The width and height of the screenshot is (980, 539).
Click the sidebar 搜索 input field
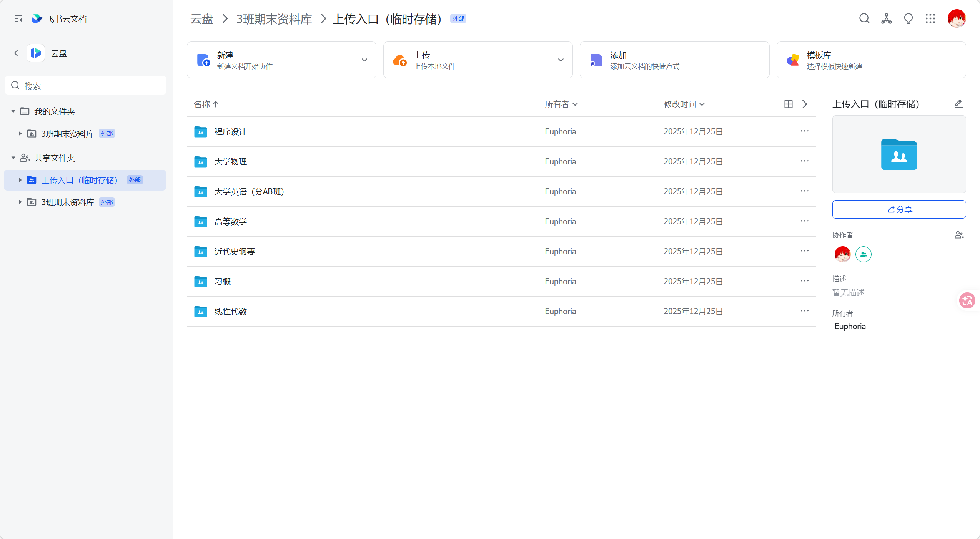click(x=85, y=85)
